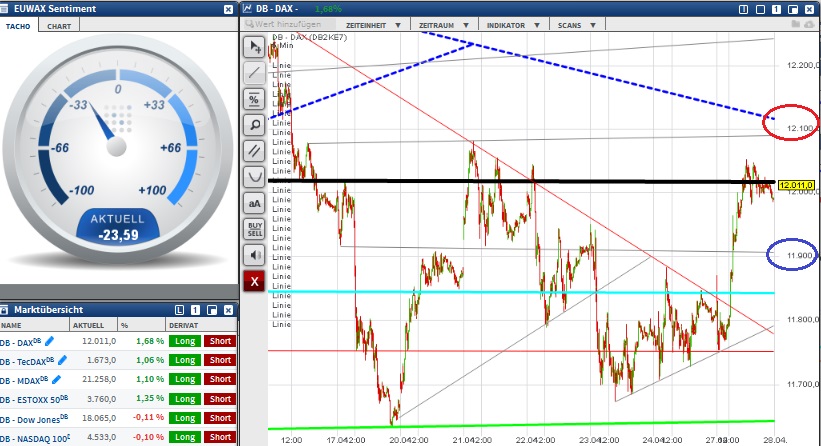Click the pencil icon next to DB - MDAX
The width and height of the screenshot is (821, 446).
(x=56, y=379)
